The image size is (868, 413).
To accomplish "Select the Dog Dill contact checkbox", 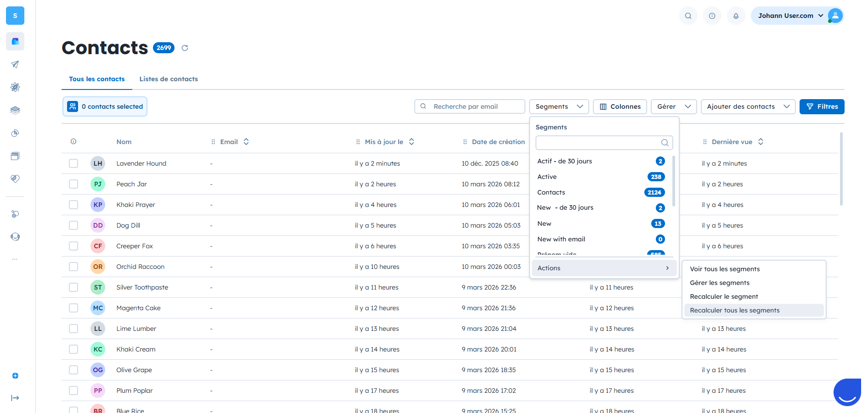I will (x=73, y=225).
